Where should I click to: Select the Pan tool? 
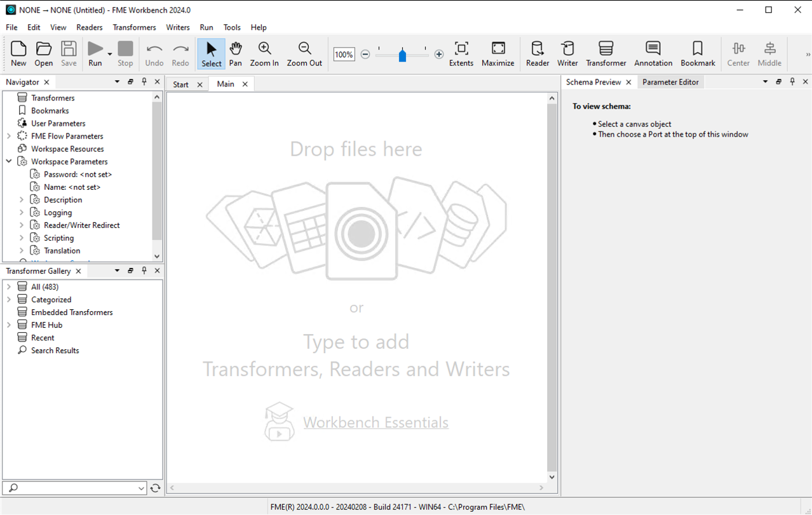[235, 54]
